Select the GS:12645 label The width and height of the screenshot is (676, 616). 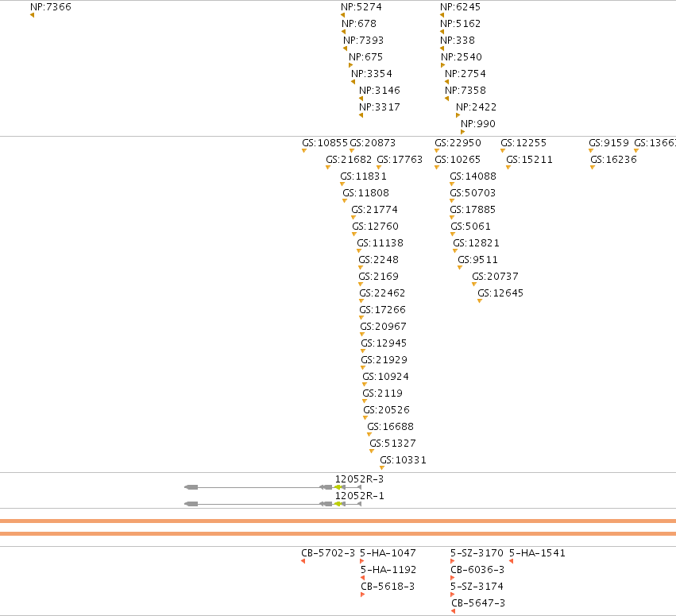[x=500, y=293]
